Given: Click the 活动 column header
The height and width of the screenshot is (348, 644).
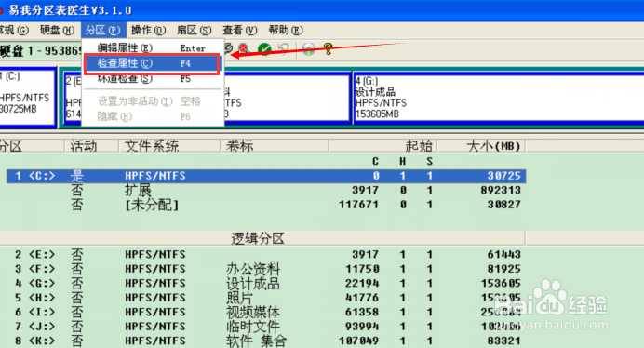Looking at the screenshot, I should [91, 145].
